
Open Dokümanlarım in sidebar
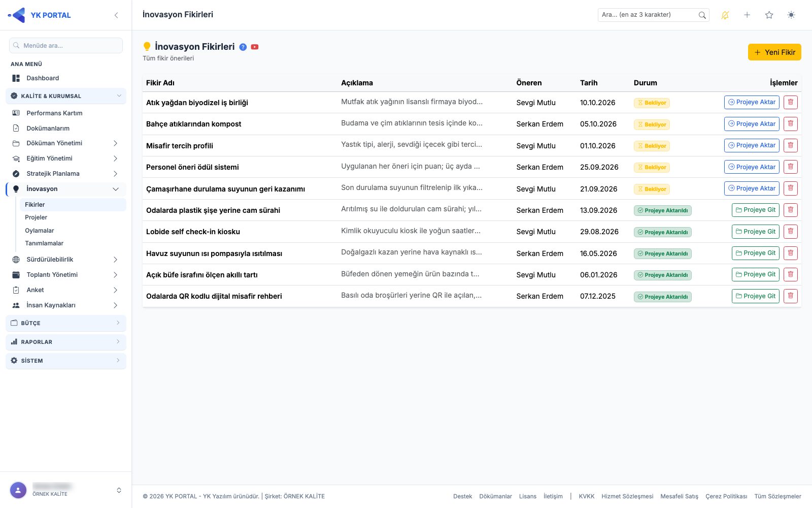[x=66, y=129]
